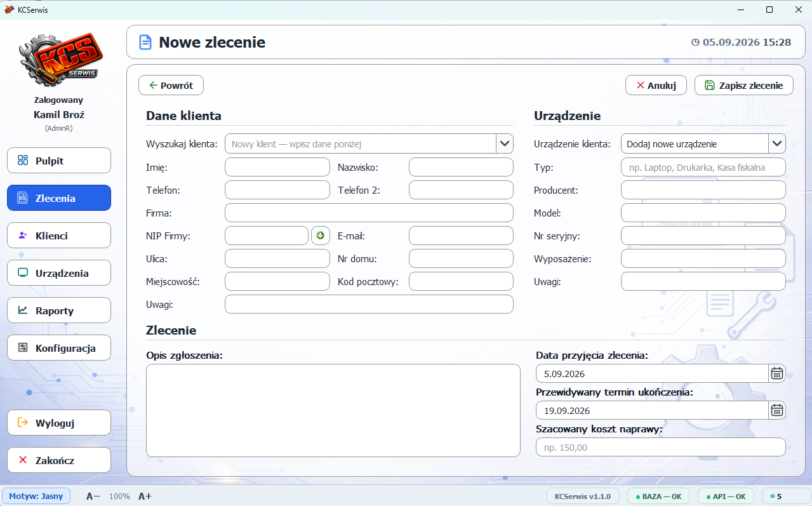
Task: Log out using the Wyloguj button
Action: (59, 423)
